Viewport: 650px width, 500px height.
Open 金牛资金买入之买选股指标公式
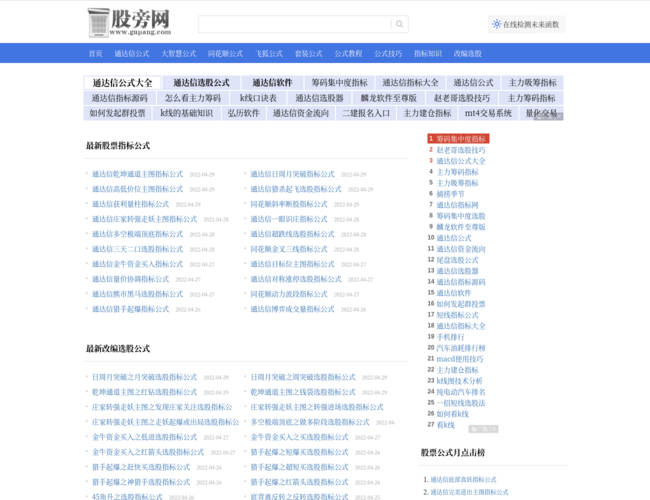click(299, 437)
